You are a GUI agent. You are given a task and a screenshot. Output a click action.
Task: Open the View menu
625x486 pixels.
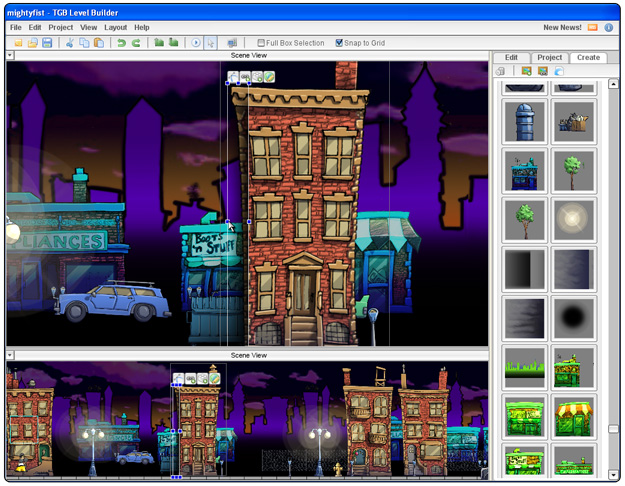pyautogui.click(x=88, y=27)
